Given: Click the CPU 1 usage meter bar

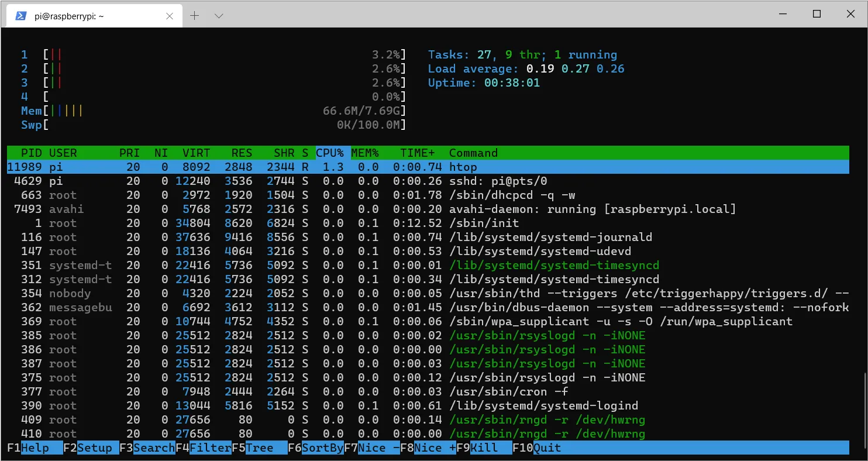Looking at the screenshot, I should pyautogui.click(x=225, y=54).
